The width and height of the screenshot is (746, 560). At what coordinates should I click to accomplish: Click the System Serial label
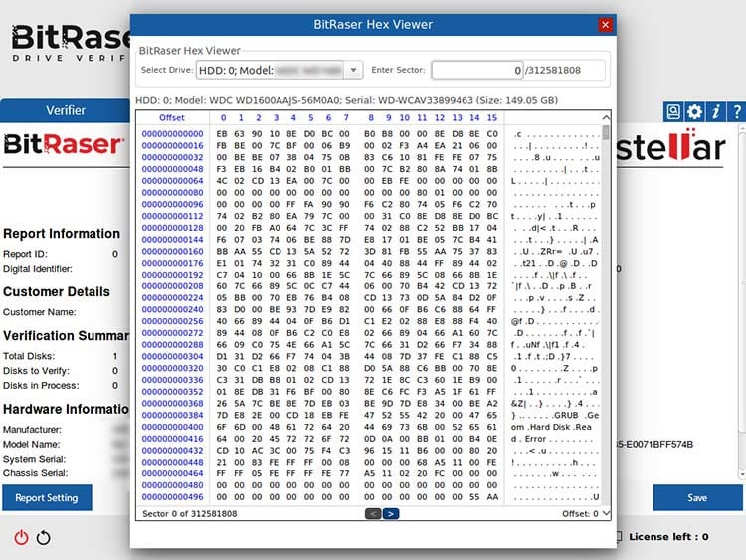click(x=34, y=459)
